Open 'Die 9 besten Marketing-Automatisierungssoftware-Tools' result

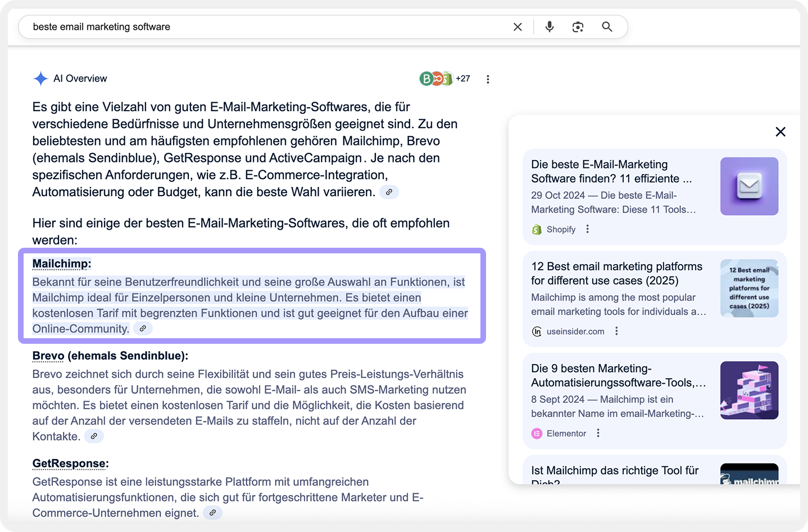coord(618,375)
